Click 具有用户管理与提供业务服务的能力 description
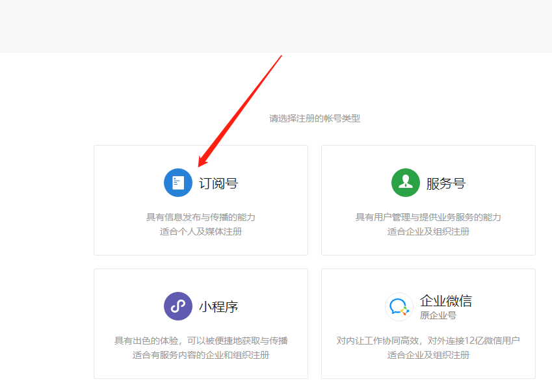Viewport: 552px width, 392px height. pyautogui.click(x=428, y=217)
